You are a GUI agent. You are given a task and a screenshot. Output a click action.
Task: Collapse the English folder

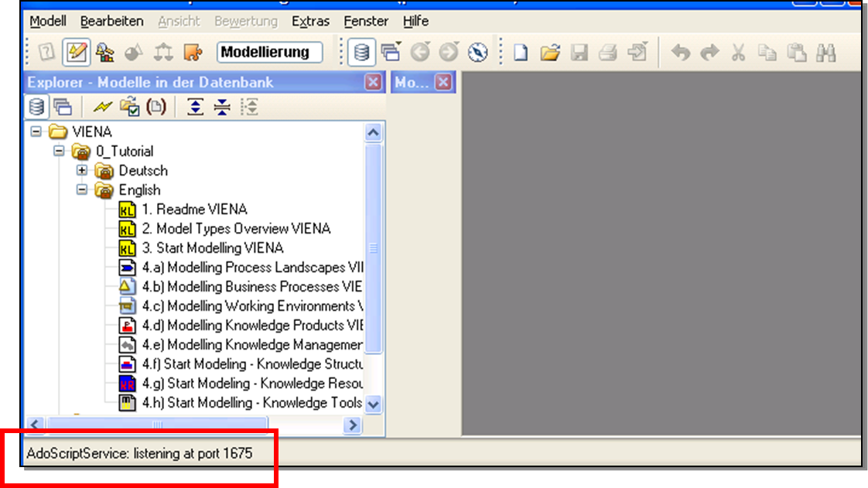[82, 189]
